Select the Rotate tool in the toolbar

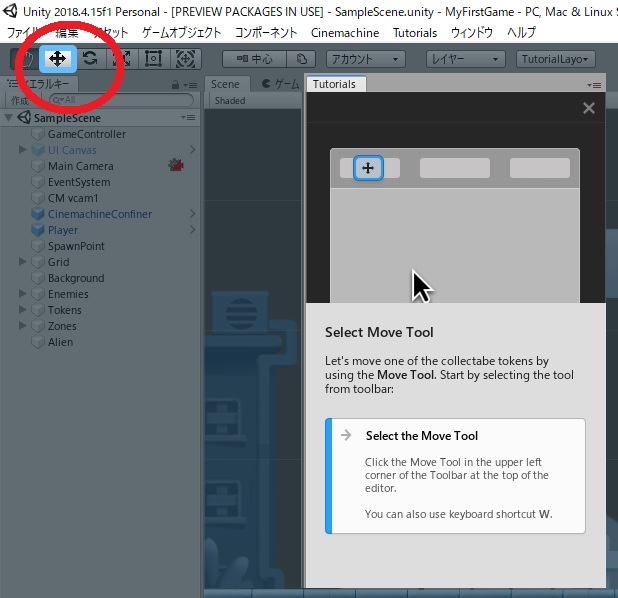click(x=91, y=59)
